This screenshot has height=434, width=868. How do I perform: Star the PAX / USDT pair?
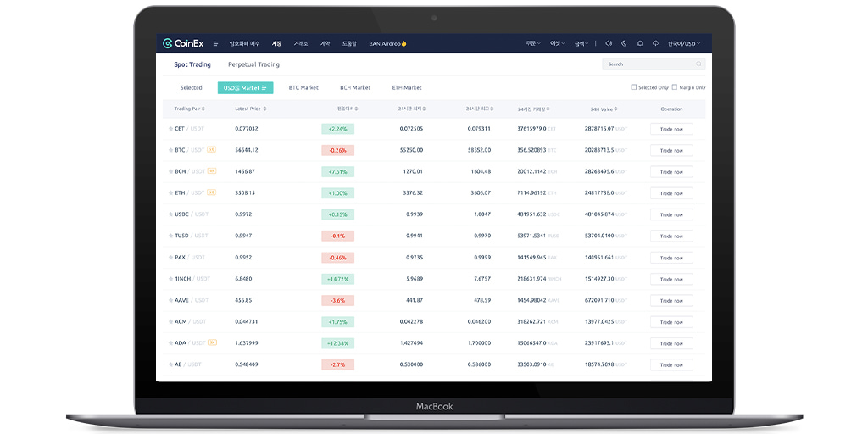pyautogui.click(x=170, y=258)
